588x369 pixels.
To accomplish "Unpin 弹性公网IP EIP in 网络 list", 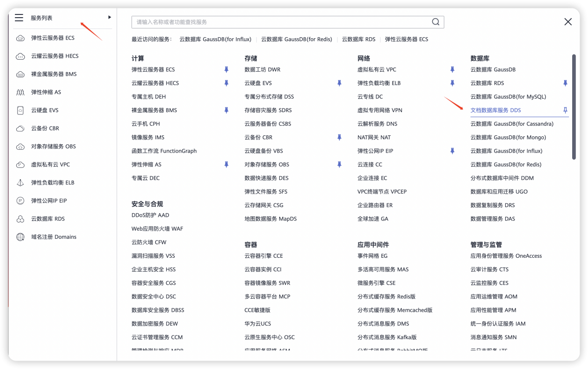I will [452, 151].
